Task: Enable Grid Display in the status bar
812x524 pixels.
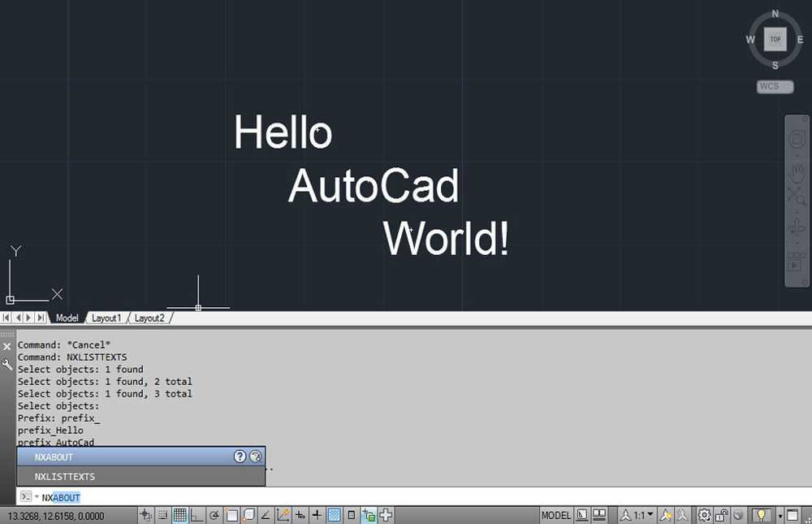Action: [x=178, y=514]
